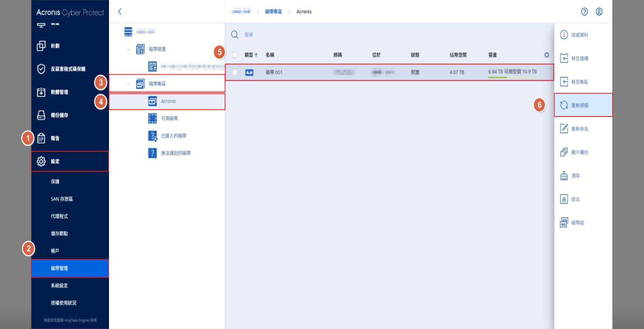Click the back chevron arrow
644x329 pixels.
[119, 12]
